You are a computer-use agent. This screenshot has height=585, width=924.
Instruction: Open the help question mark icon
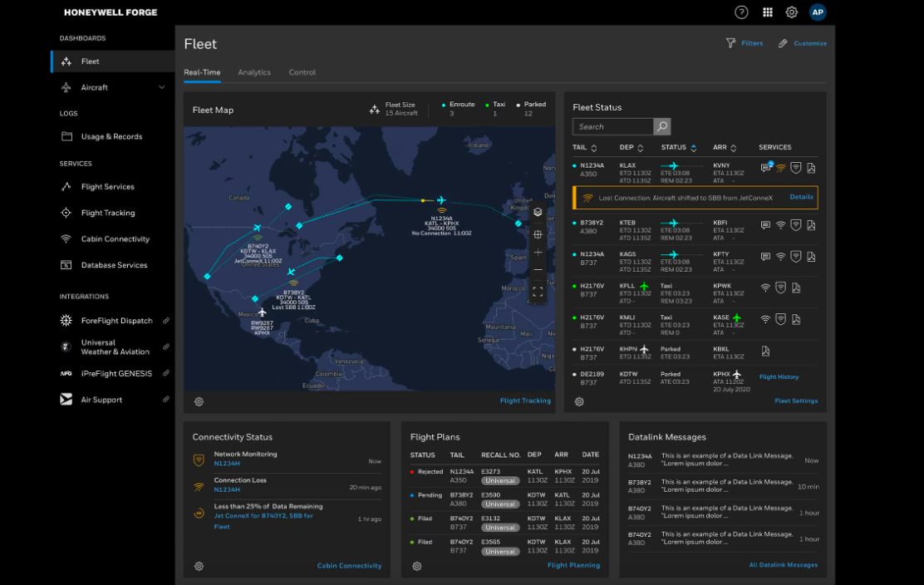tap(740, 12)
